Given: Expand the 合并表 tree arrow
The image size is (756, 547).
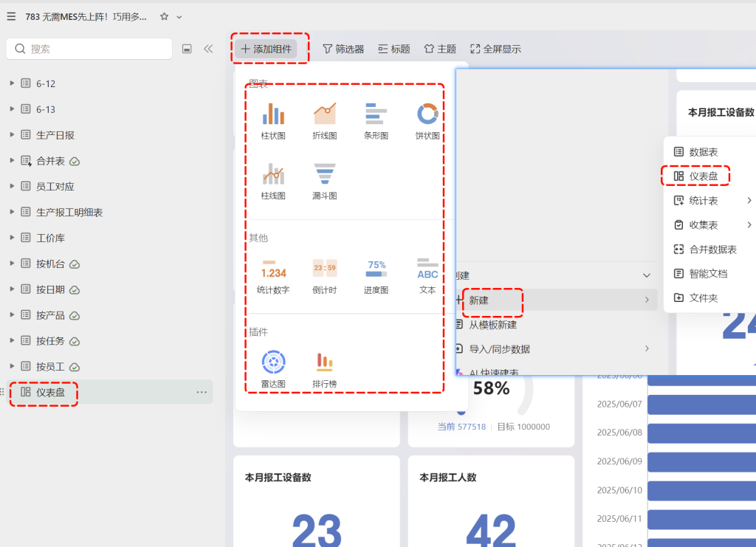Looking at the screenshot, I should [x=12, y=160].
